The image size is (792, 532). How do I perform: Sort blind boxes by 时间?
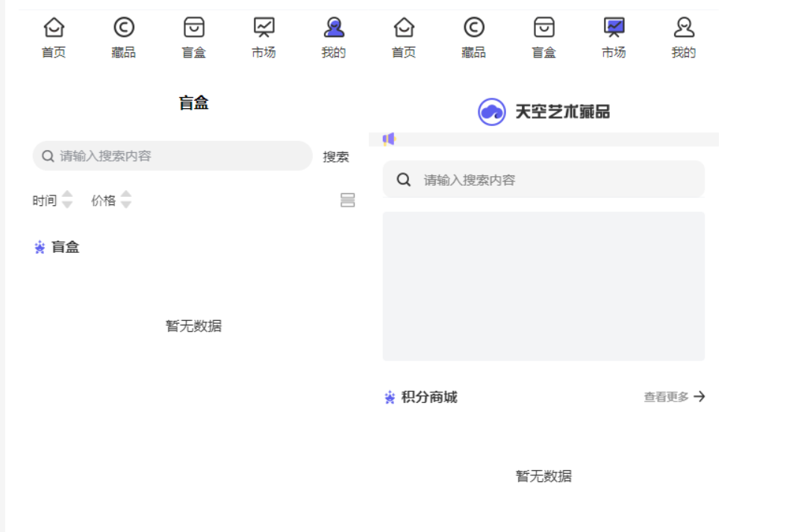coord(52,201)
